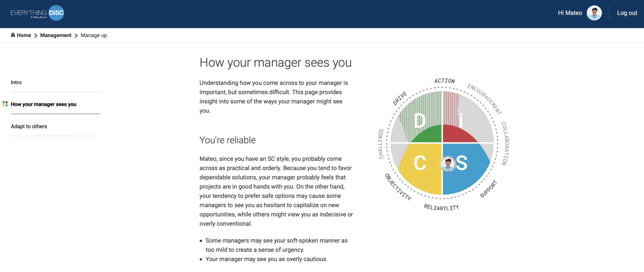Click the Hi Mateo greeting text
The image size is (644, 272).
pos(569,13)
